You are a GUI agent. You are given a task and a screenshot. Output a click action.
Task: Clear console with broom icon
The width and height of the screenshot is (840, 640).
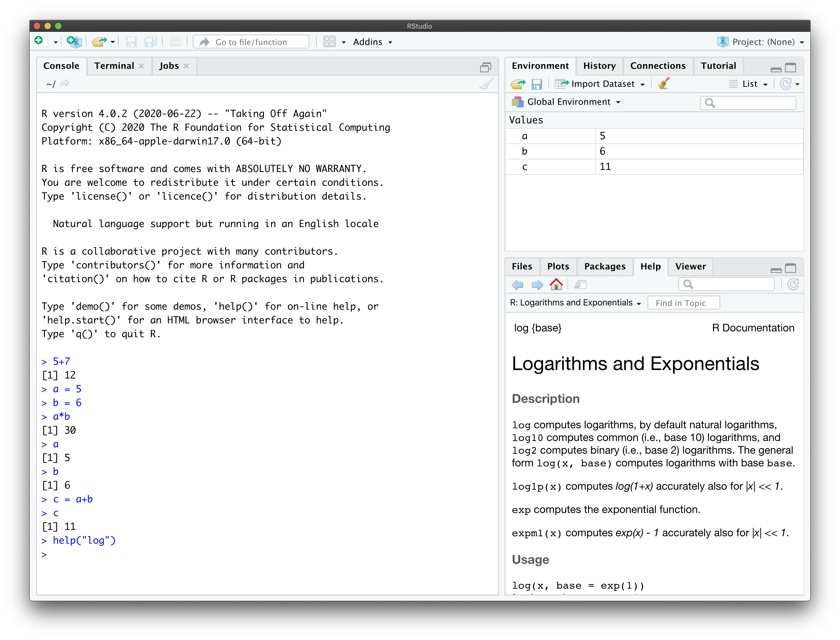(486, 84)
